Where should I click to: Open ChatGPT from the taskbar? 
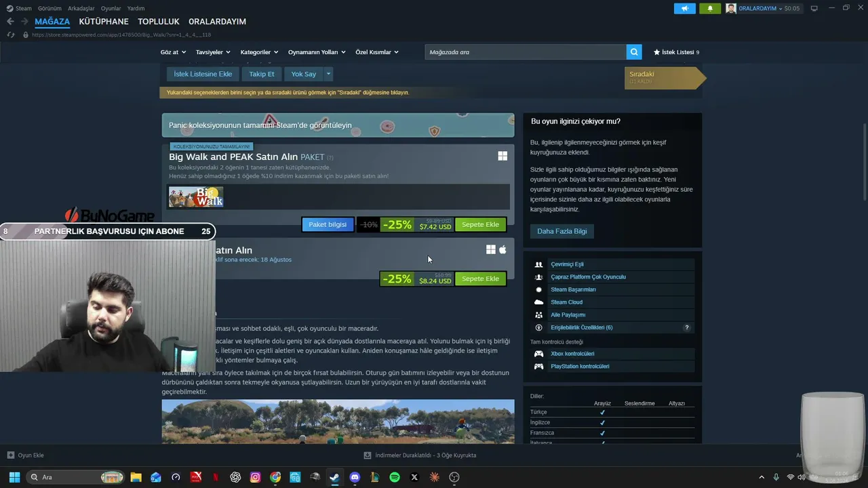coord(235,477)
